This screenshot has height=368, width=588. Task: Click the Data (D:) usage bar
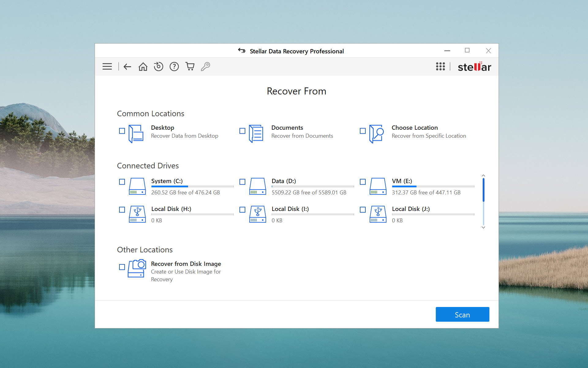click(313, 186)
